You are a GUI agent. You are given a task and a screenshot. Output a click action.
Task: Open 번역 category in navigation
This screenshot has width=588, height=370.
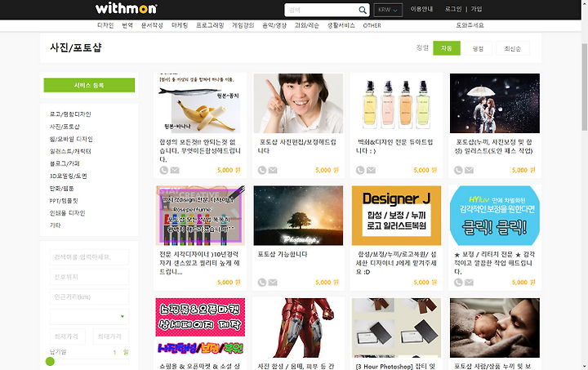(127, 25)
